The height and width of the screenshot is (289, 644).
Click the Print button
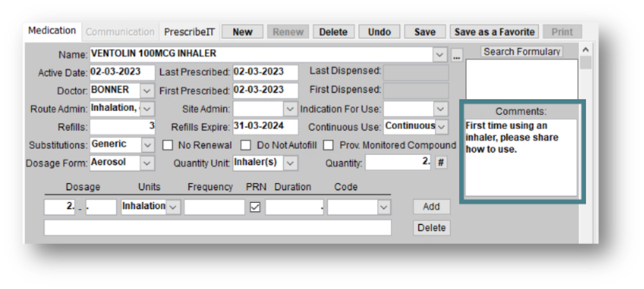pos(562,32)
